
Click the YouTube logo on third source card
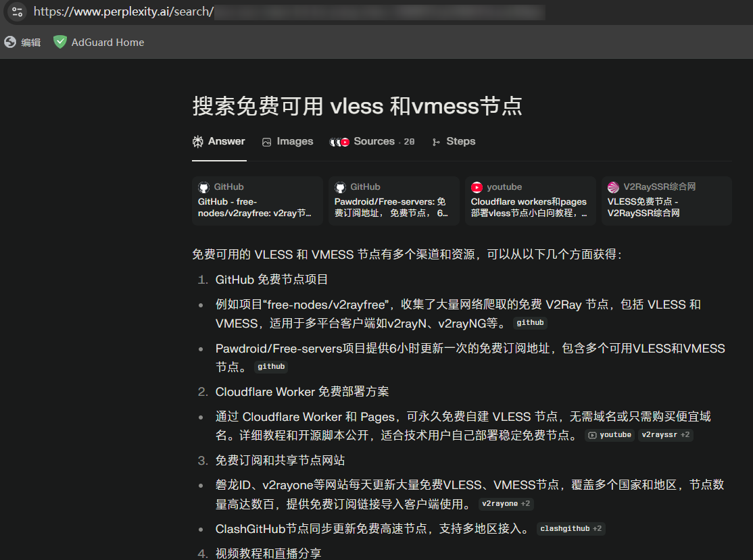pos(477,187)
